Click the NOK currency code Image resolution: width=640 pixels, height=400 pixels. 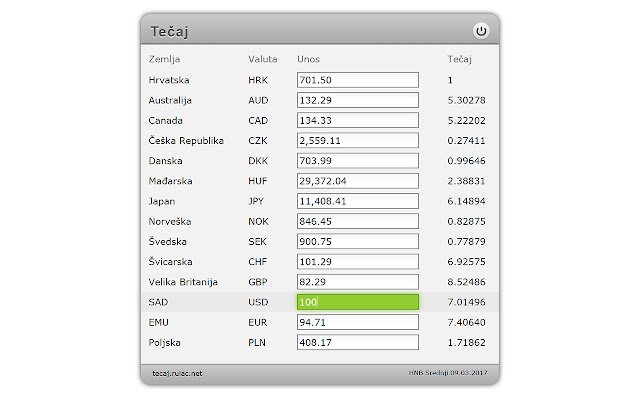(258, 221)
